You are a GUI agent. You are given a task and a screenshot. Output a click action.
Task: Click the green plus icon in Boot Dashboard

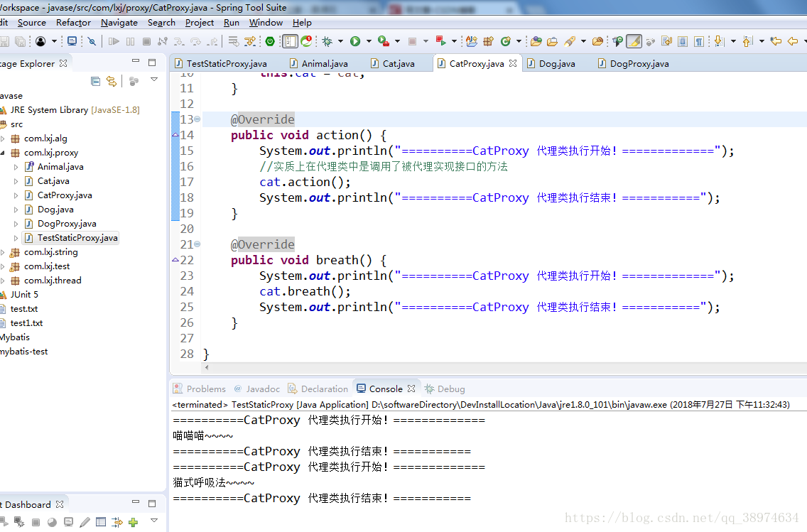tap(134, 522)
